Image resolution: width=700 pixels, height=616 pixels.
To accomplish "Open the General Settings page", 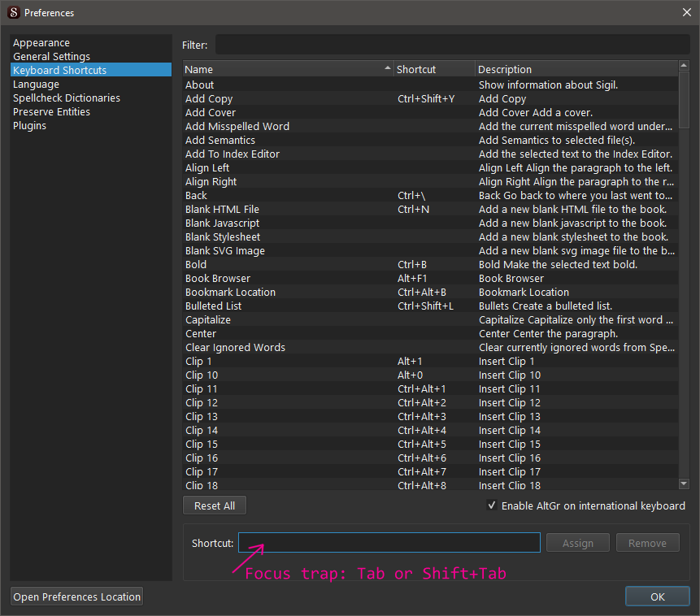I will pyautogui.click(x=91, y=57).
